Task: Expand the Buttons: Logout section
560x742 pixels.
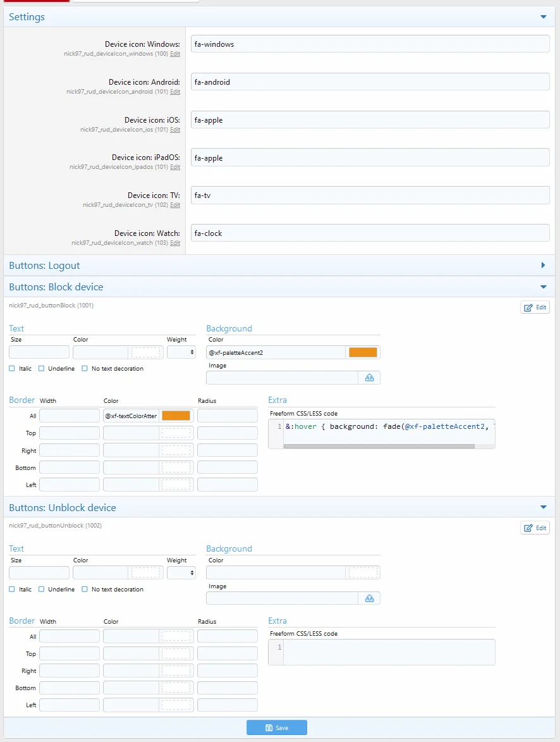Action: tap(543, 266)
